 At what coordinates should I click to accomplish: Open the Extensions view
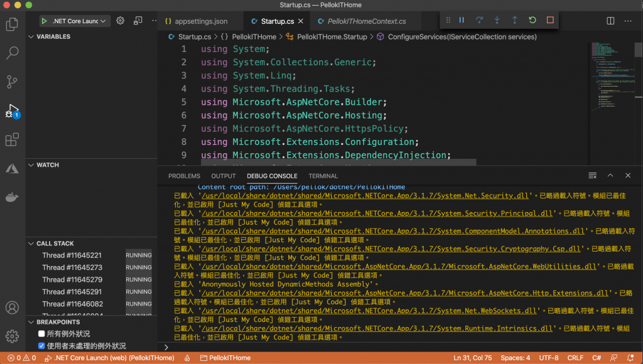point(12,139)
